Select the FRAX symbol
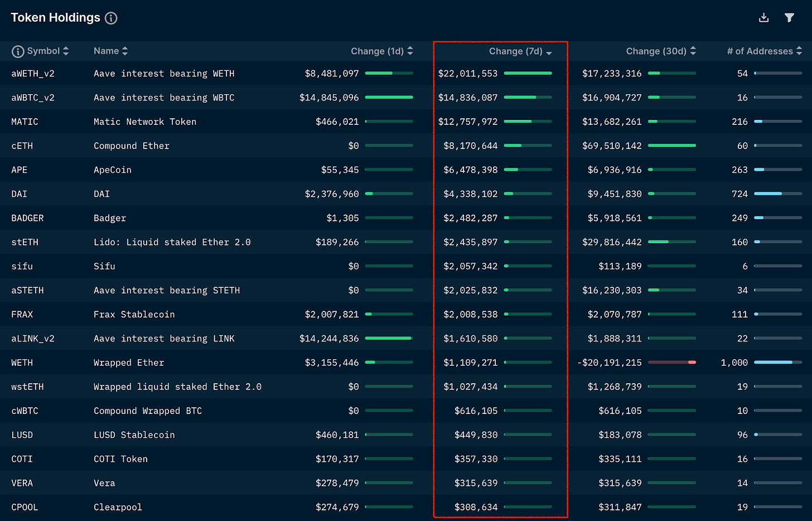The height and width of the screenshot is (521, 812). 22,314
